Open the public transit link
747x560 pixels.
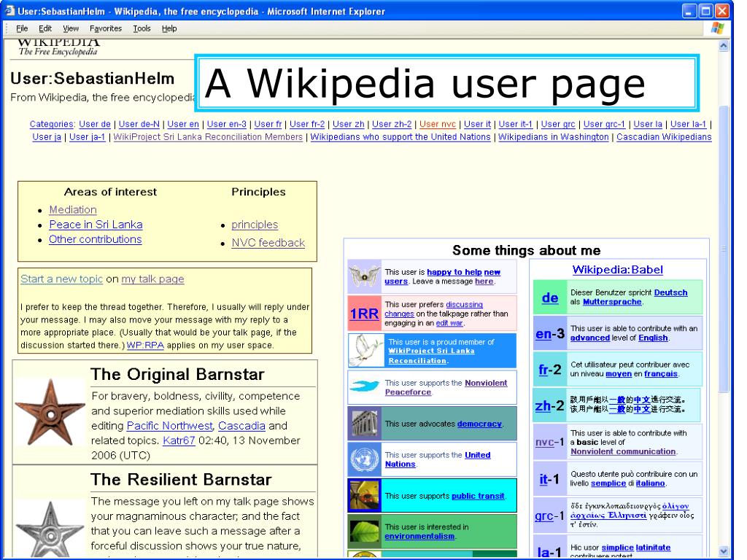coord(478,496)
